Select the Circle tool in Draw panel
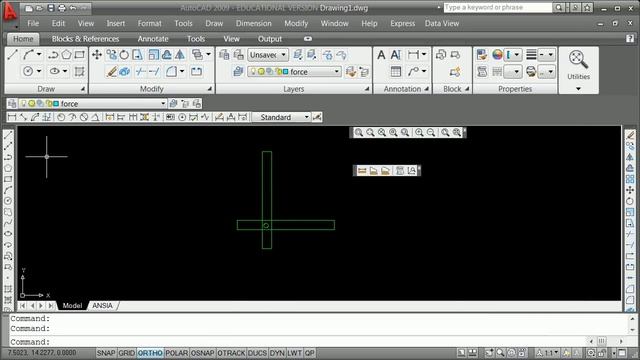 tap(28, 71)
